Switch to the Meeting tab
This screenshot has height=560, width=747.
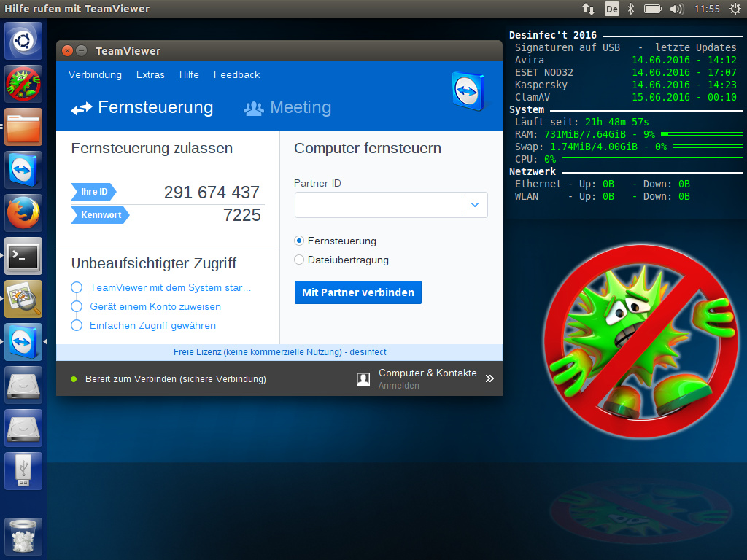[x=287, y=108]
